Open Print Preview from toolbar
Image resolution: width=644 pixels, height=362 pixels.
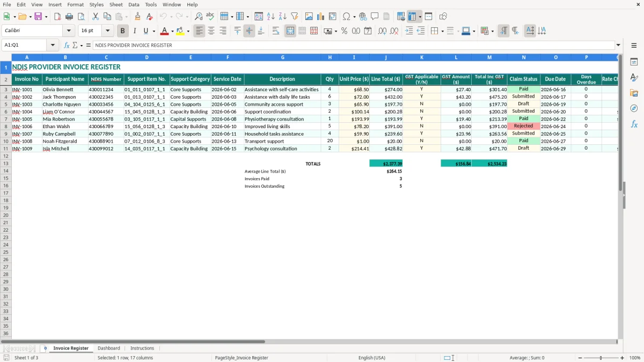81,17
